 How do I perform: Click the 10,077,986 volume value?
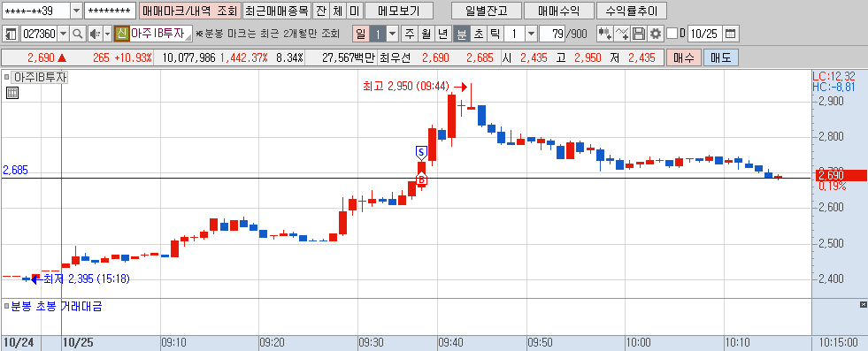point(188,57)
